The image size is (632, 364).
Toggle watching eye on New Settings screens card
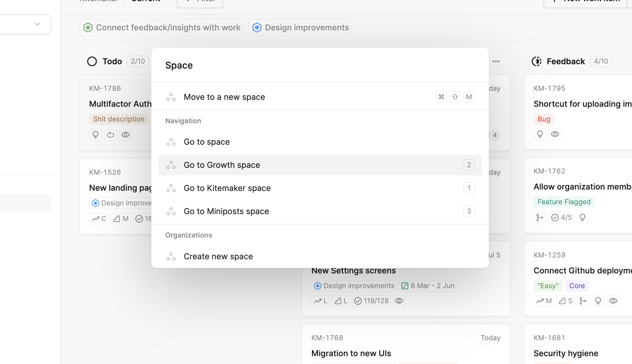click(x=399, y=301)
